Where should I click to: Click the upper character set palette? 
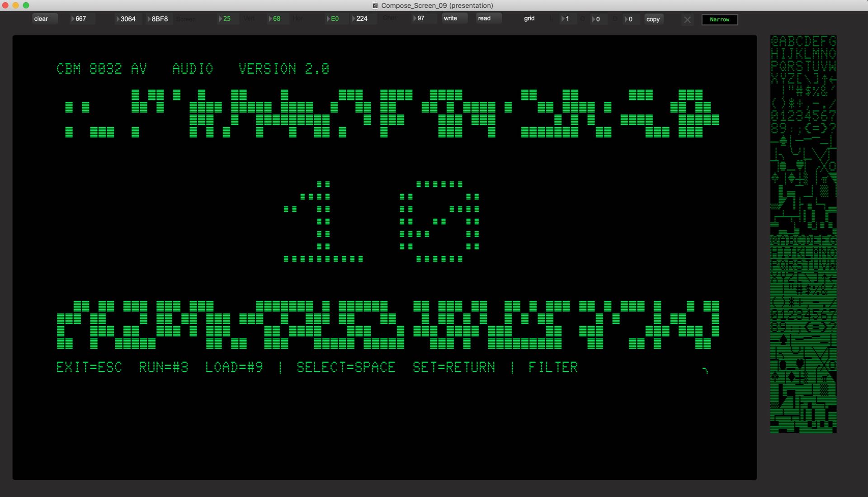[x=803, y=134]
